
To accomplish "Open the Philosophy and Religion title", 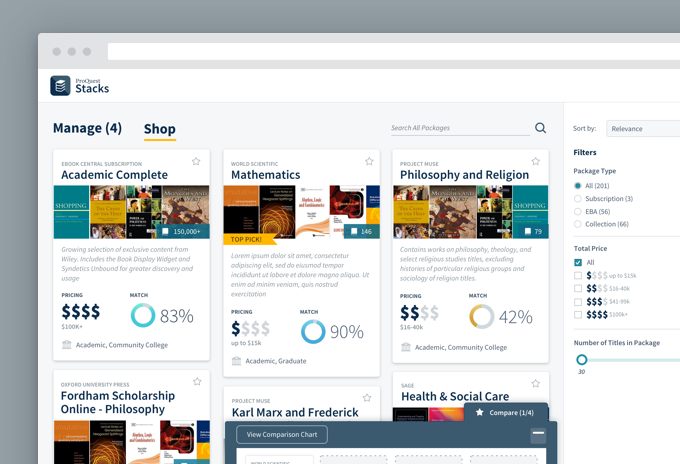I will coord(464,175).
